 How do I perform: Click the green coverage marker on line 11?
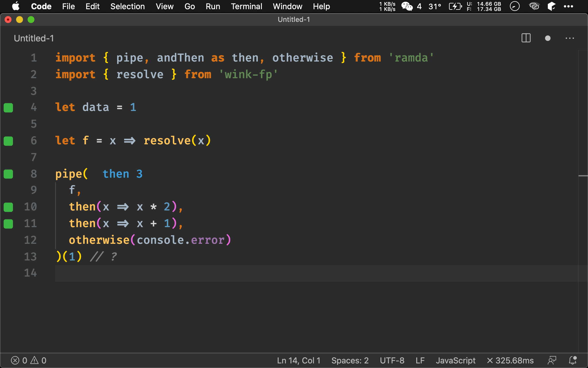coord(8,224)
